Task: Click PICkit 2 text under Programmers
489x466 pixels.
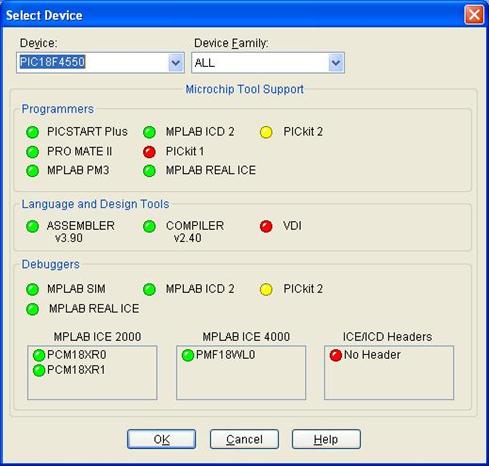Action: pos(303,132)
